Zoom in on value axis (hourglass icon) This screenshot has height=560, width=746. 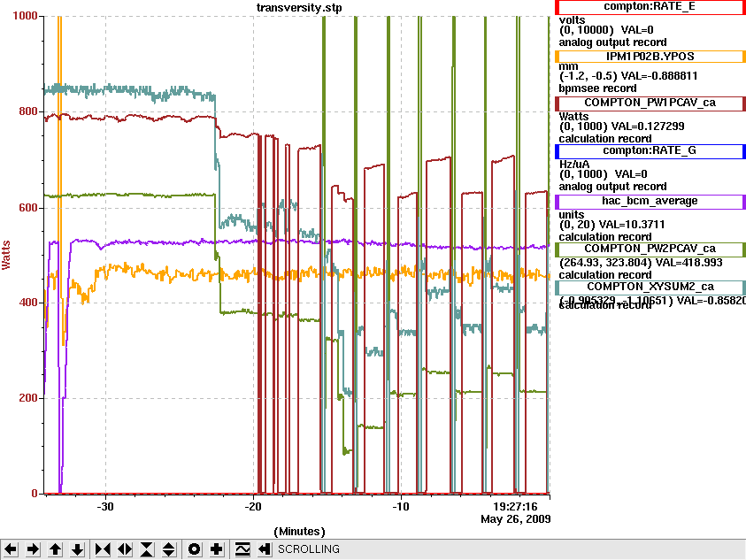147,549
